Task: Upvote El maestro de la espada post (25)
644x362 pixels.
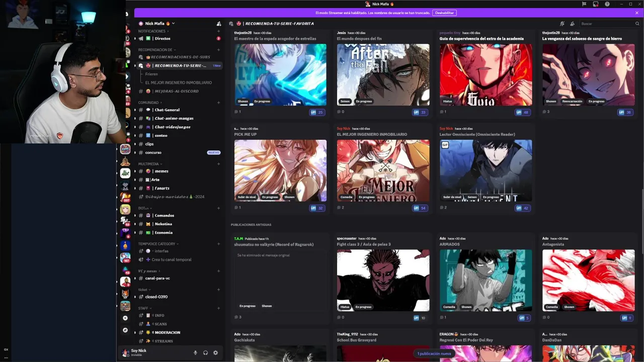Action: (316, 112)
